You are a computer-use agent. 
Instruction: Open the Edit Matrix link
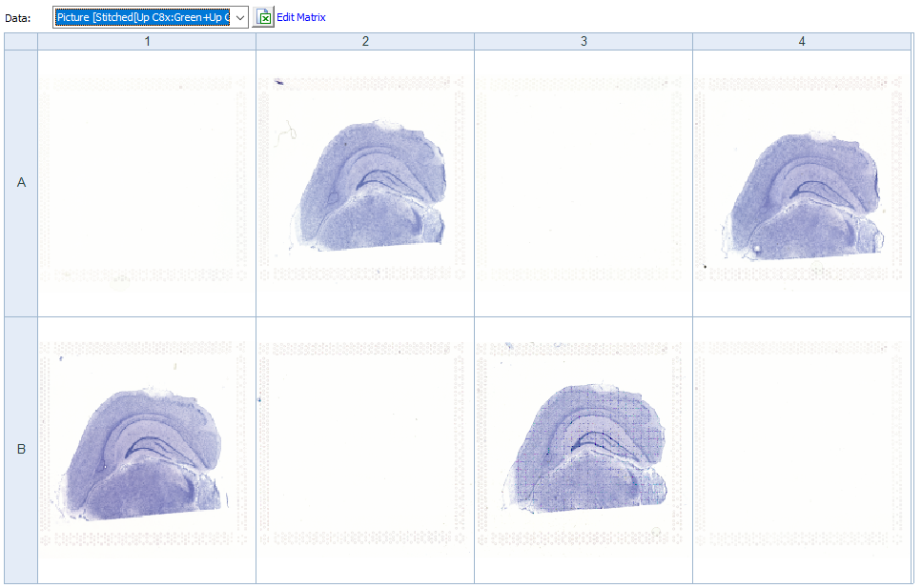[301, 17]
